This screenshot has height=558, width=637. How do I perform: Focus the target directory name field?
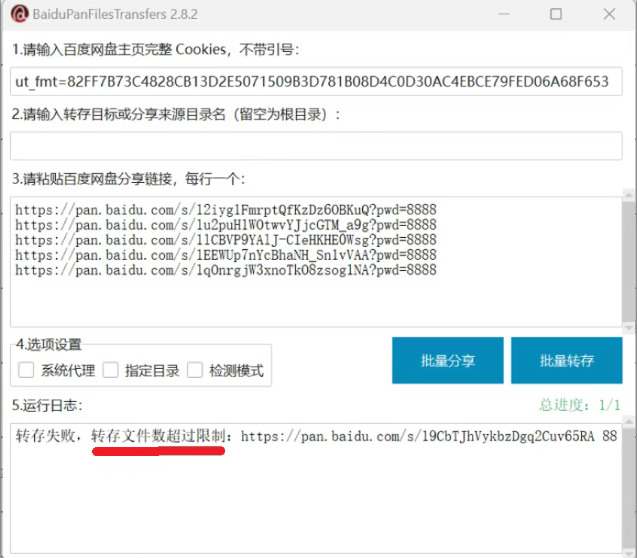316,146
